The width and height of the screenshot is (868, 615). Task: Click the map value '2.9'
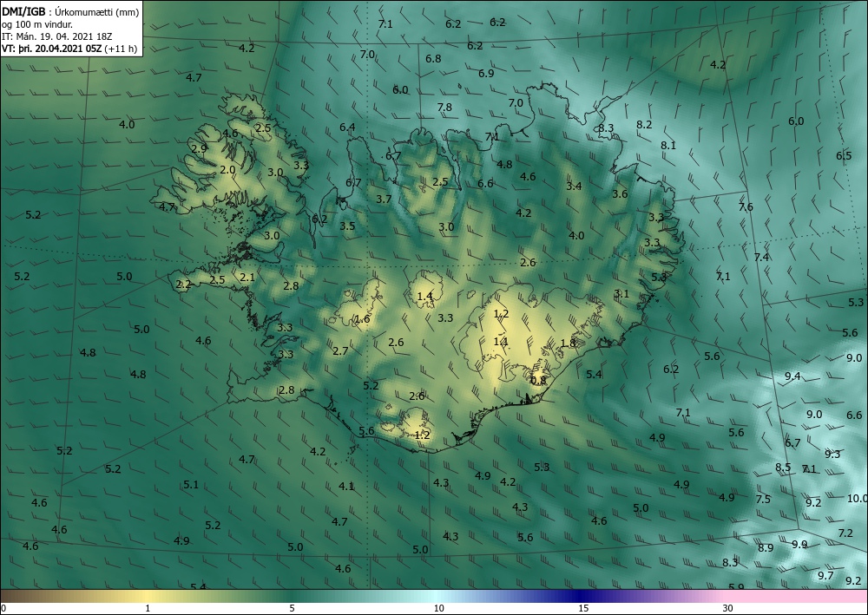(199, 148)
